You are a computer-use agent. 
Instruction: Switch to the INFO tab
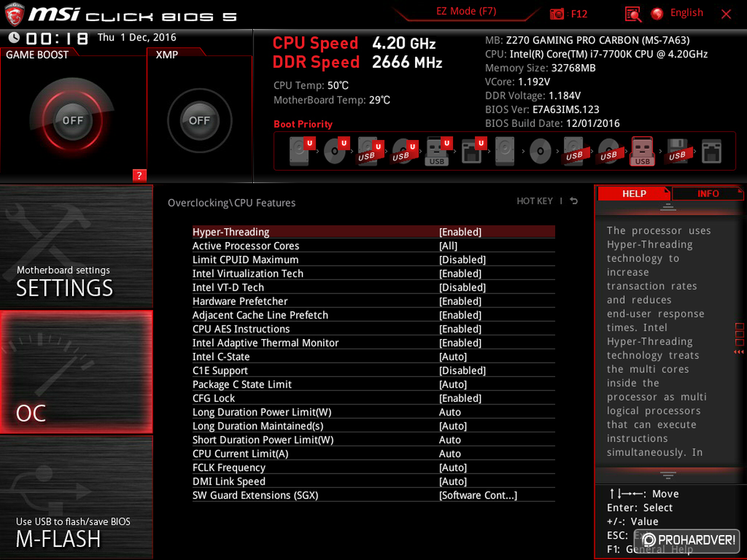(708, 194)
